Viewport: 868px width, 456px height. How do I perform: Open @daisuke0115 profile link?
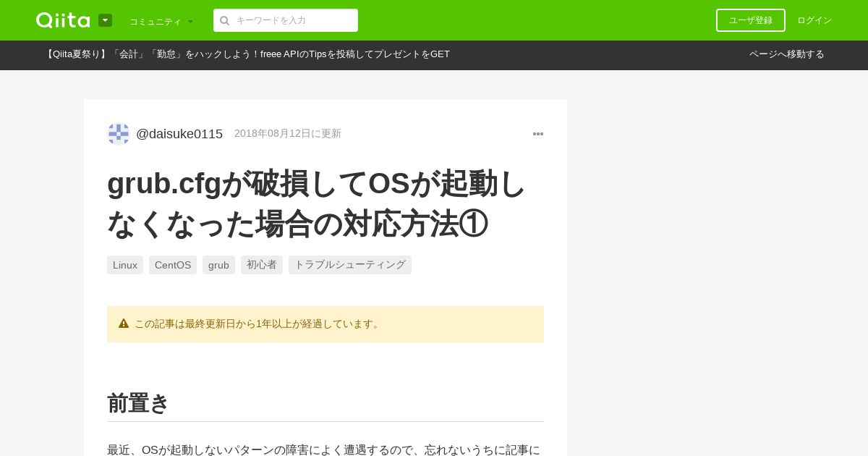(x=179, y=134)
